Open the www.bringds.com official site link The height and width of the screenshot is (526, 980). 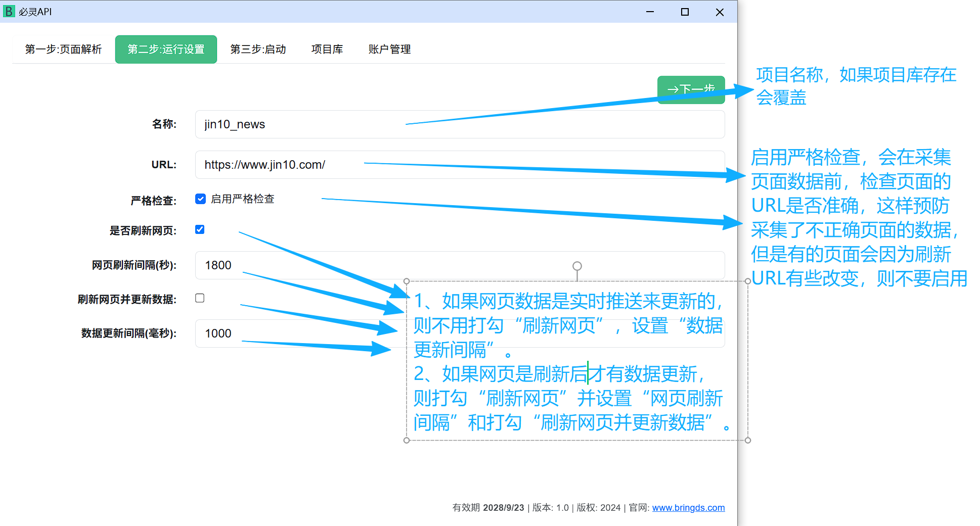pyautogui.click(x=688, y=508)
